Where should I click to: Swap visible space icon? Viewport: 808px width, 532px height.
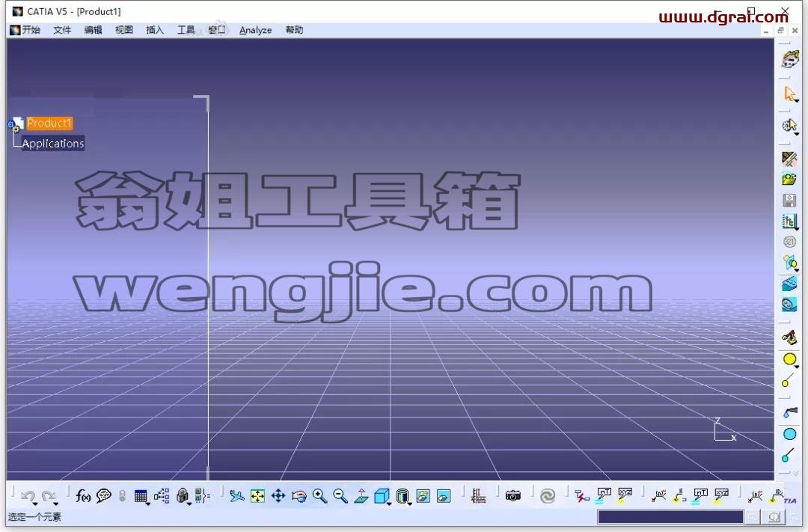[x=444, y=496]
